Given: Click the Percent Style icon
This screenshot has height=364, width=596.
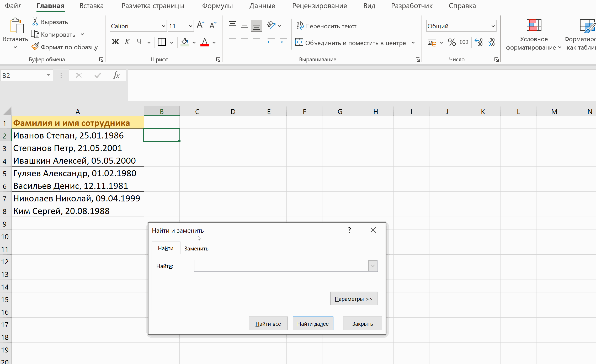Looking at the screenshot, I should click(x=452, y=42).
